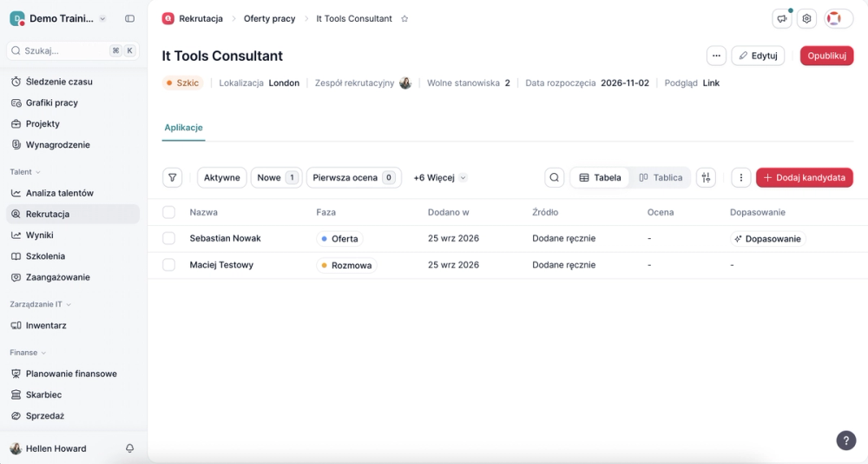Click the Skarbiec bank icon

pos(16,394)
